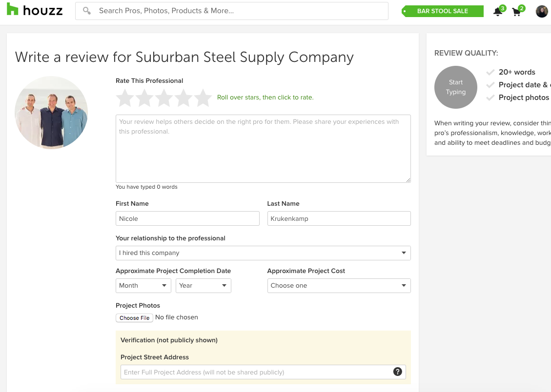Open the Approximate Project Cost dropdown

pos(339,286)
